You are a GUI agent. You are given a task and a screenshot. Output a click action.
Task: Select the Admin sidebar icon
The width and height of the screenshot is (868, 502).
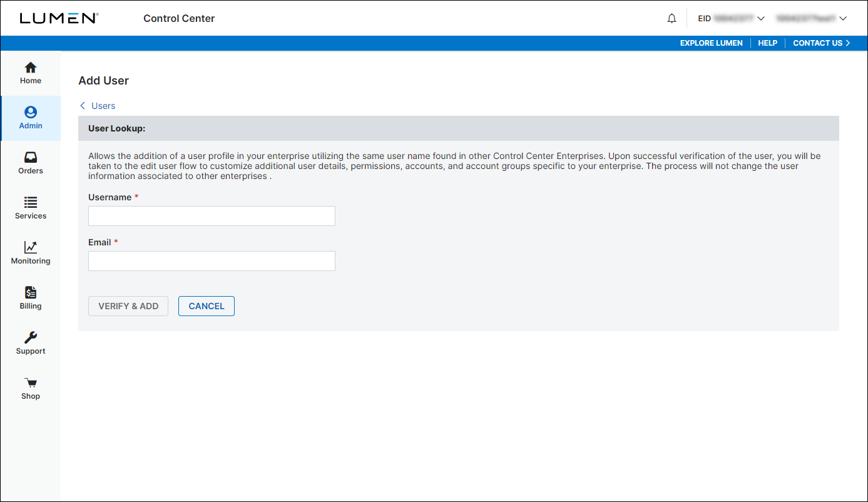coord(30,118)
